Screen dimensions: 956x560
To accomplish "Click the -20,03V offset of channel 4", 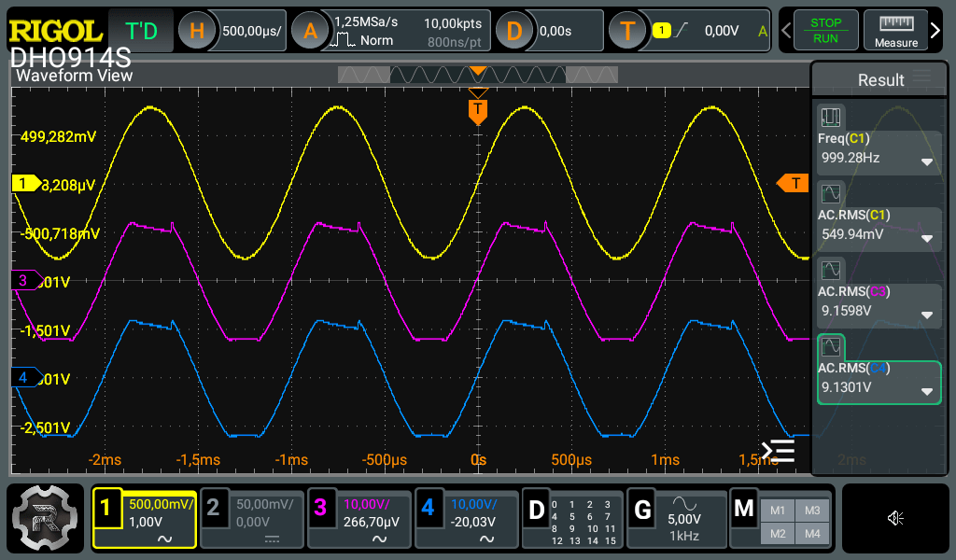I will (x=473, y=523).
